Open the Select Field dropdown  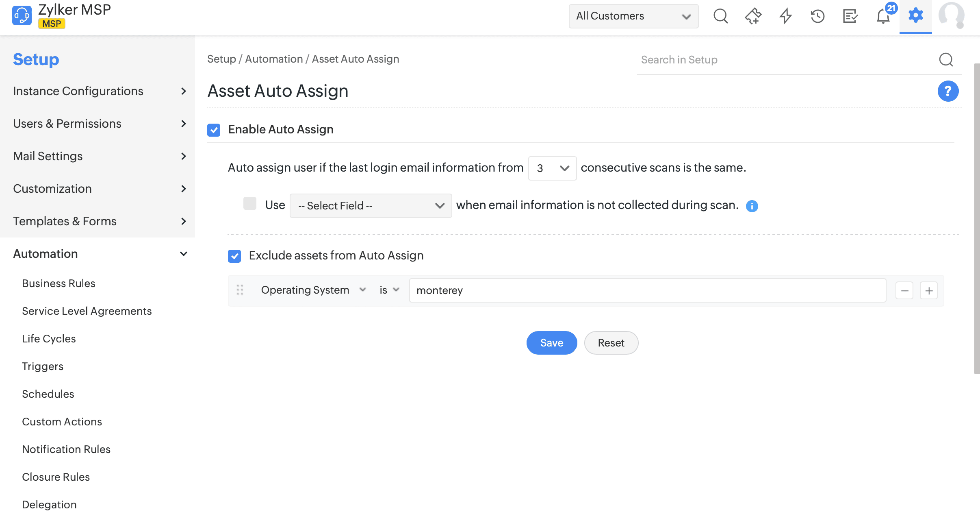371,206
